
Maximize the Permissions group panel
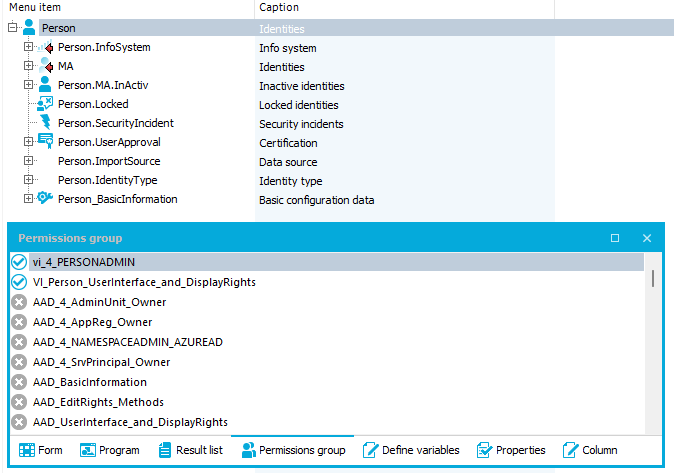pos(615,238)
